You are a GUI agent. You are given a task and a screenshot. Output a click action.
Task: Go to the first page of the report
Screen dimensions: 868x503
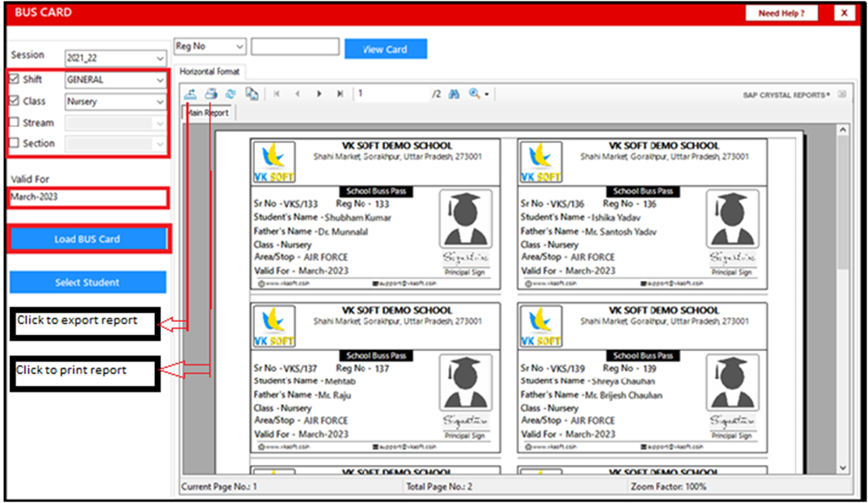coord(277,94)
